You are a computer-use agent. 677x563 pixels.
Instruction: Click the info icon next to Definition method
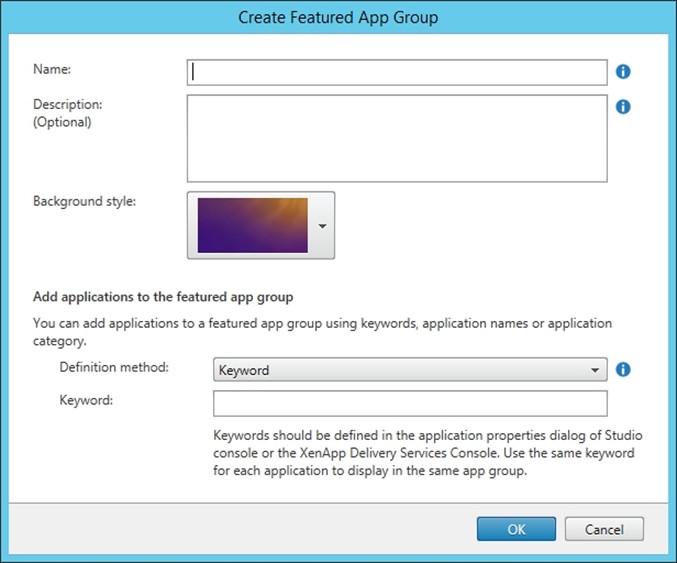pyautogui.click(x=623, y=370)
